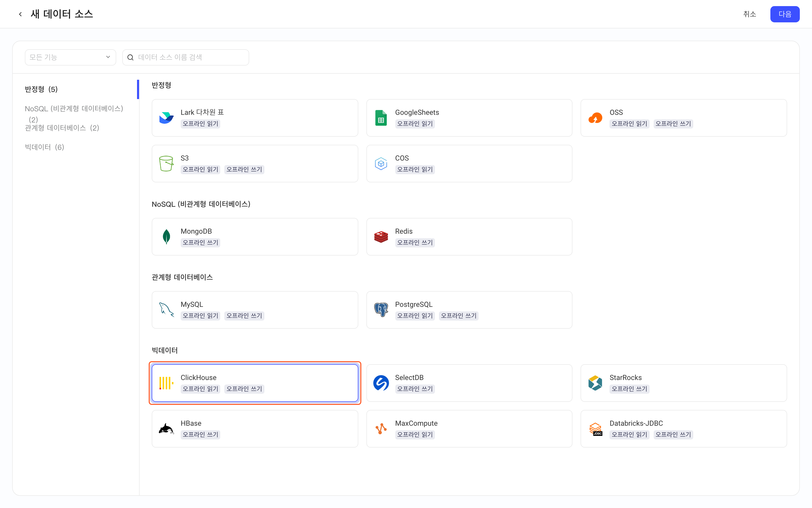
Task: Click the StarRocks logo icon
Action: pos(595,383)
